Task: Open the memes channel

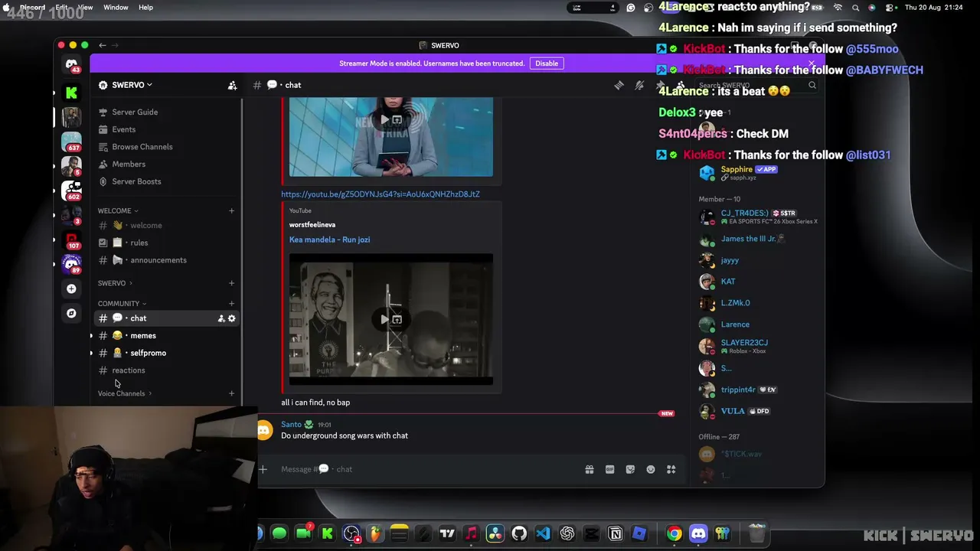Action: click(x=166, y=336)
